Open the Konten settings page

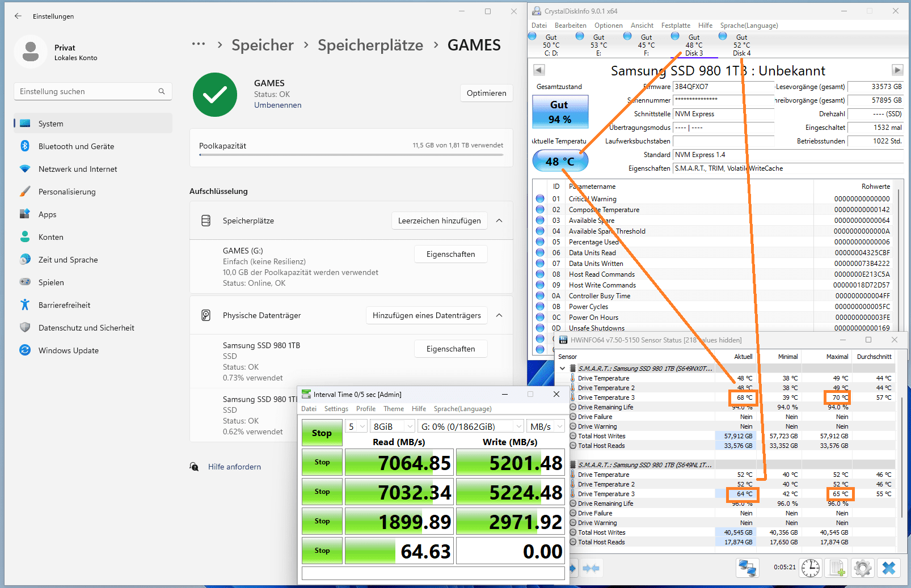point(93,237)
